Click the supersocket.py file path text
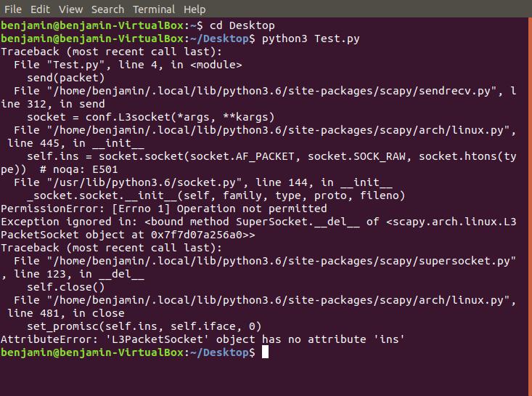This screenshot has width=532, height=396. 282,261
